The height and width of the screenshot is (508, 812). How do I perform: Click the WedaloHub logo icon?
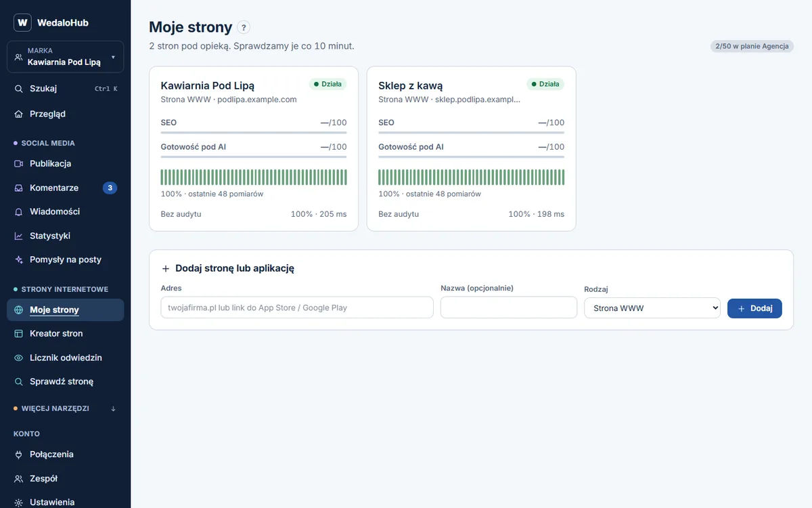22,22
